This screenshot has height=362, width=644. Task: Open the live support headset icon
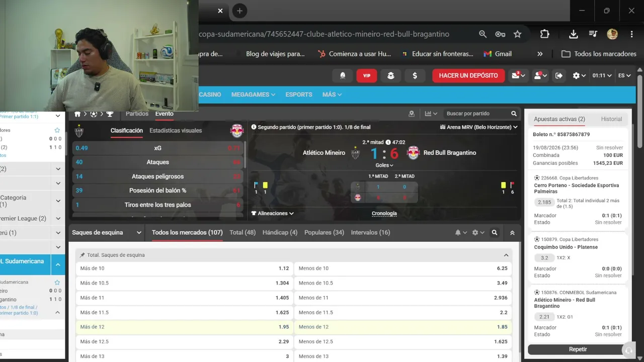(628, 350)
